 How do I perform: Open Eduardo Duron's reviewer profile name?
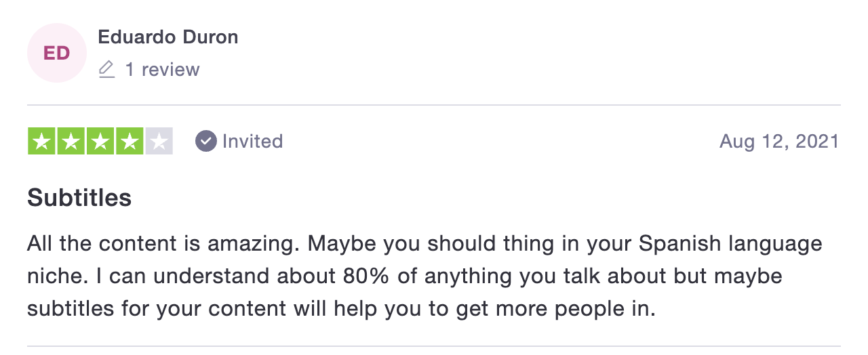168,37
